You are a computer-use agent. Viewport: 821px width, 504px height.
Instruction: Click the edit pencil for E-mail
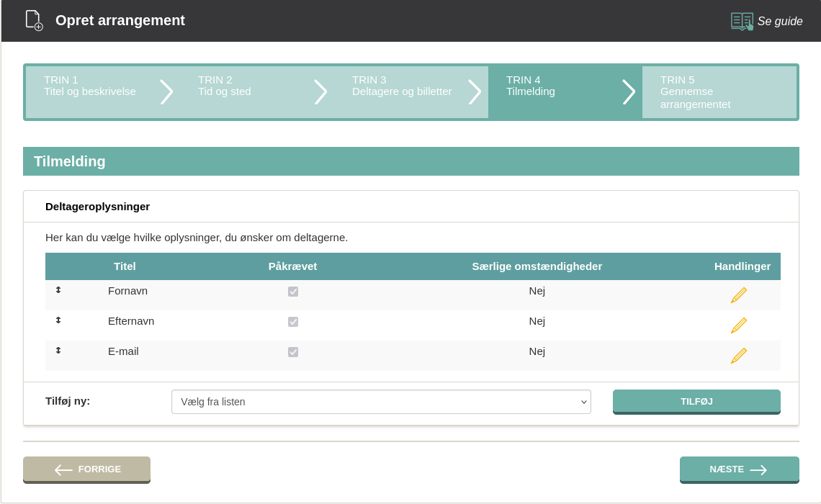point(738,356)
